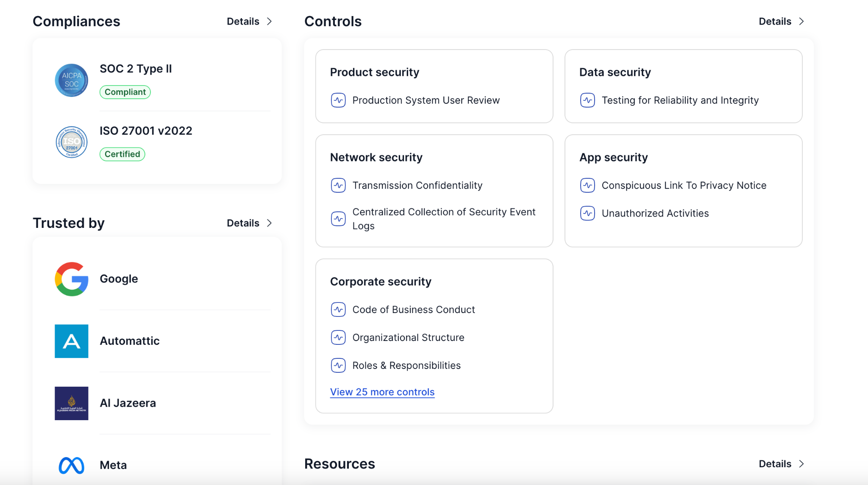This screenshot has width=868, height=485.
Task: Click the Trusted by section heading
Action: pos(68,223)
